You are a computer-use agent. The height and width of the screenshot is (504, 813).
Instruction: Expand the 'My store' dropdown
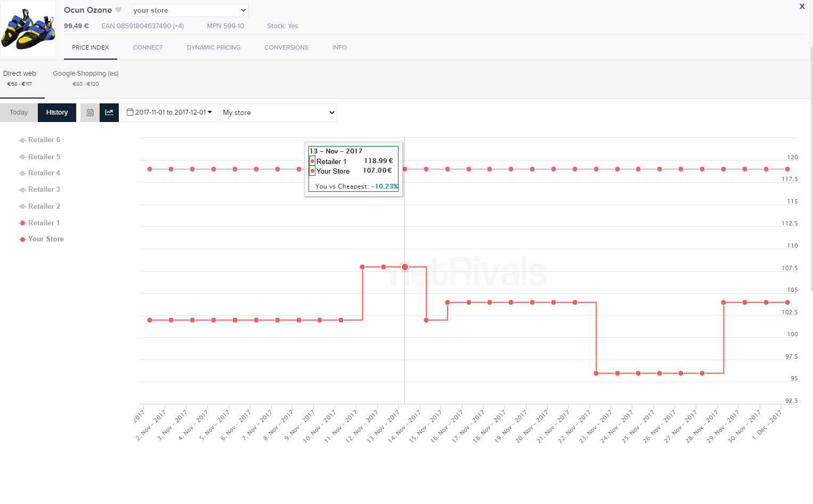(x=279, y=112)
